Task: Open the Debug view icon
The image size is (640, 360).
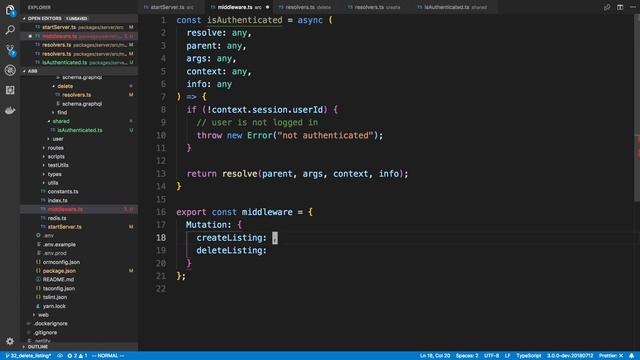Action: (x=10, y=70)
